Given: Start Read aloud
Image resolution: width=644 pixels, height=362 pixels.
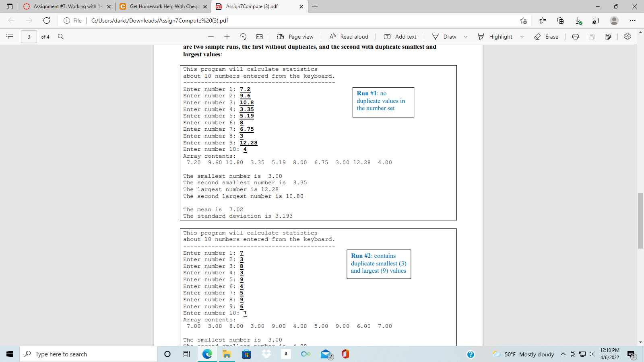Looking at the screenshot, I should pyautogui.click(x=349, y=37).
